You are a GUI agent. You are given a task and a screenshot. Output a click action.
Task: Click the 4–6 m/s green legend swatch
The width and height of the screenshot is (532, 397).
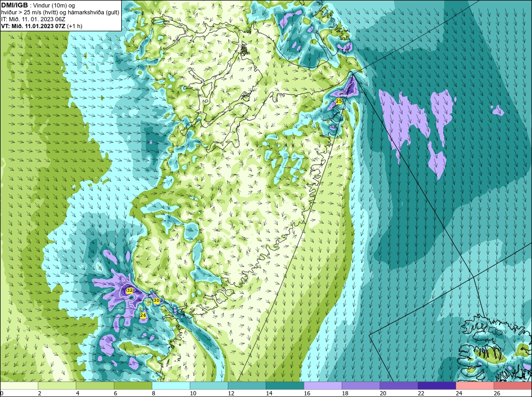click(95, 385)
